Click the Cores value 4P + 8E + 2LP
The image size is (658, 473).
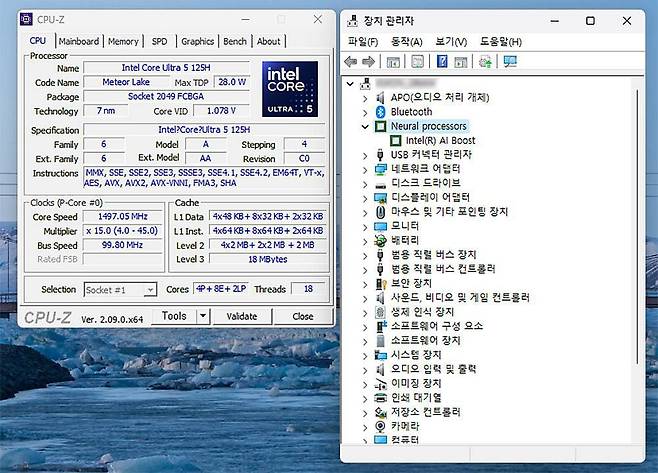pos(221,289)
